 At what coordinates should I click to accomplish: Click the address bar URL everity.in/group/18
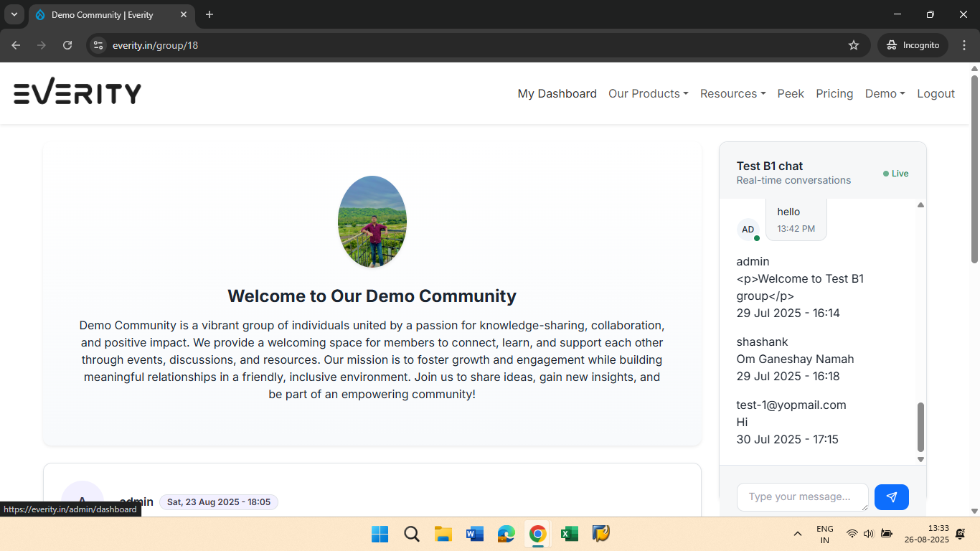tap(155, 45)
